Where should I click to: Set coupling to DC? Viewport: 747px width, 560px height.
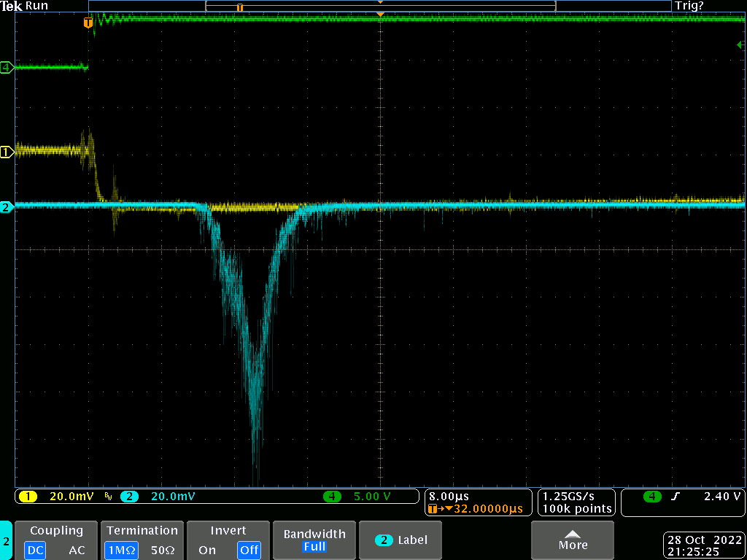(35, 550)
